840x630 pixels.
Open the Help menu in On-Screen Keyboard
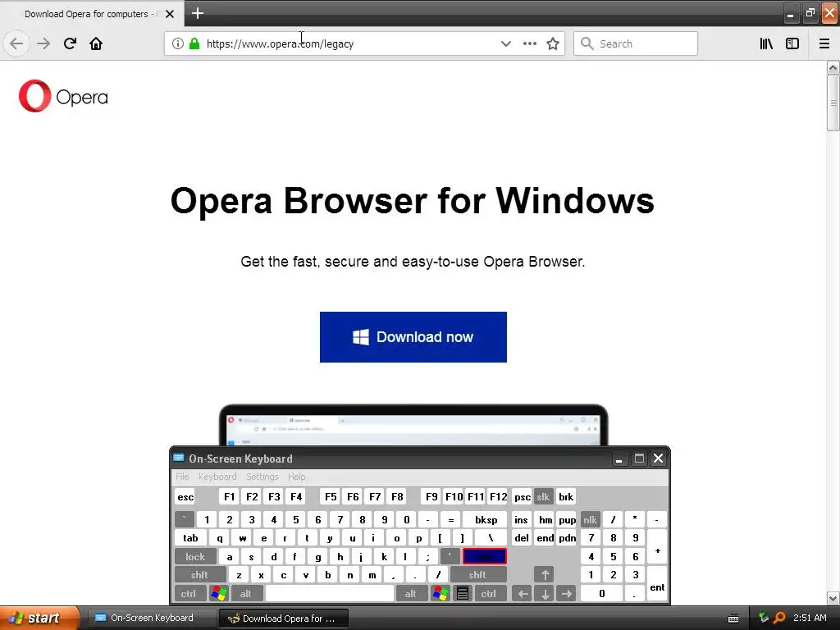pos(296,477)
